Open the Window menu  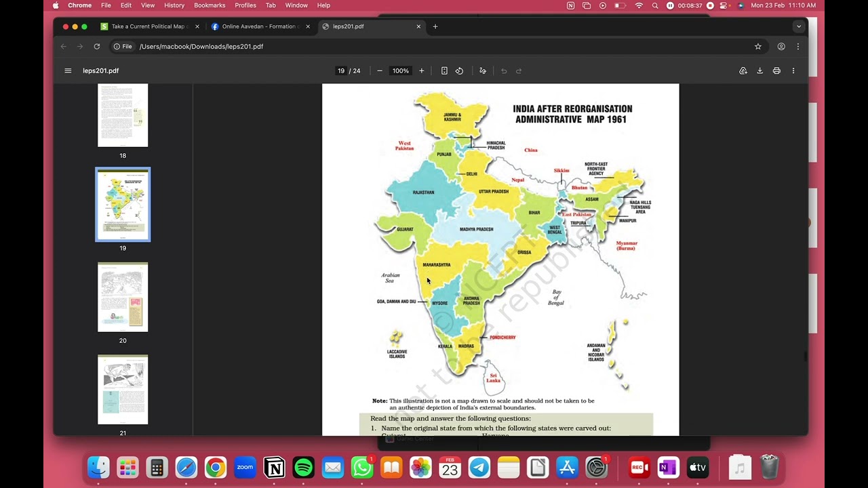coord(296,5)
